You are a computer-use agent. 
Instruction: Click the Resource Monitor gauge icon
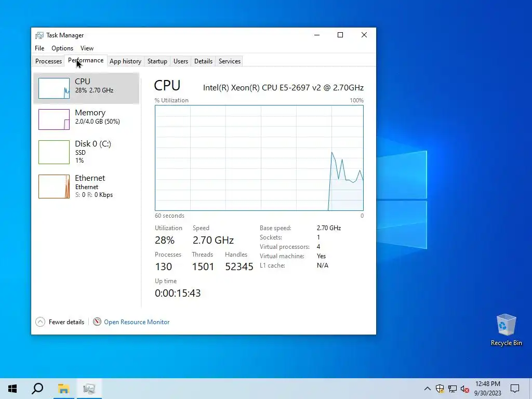point(97,322)
